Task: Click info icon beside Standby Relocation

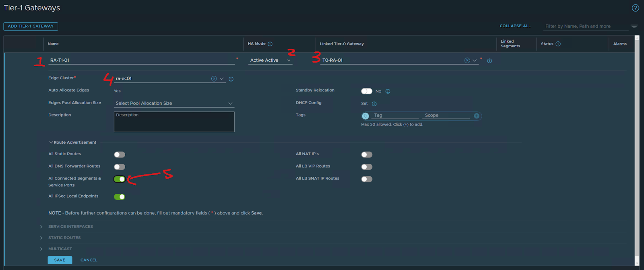Action: click(x=388, y=91)
